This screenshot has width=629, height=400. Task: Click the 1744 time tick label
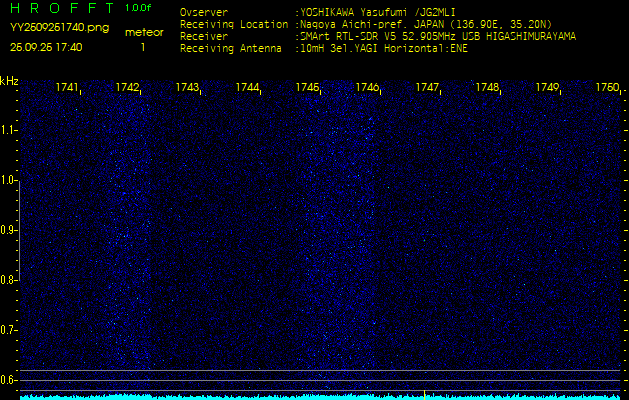247,87
